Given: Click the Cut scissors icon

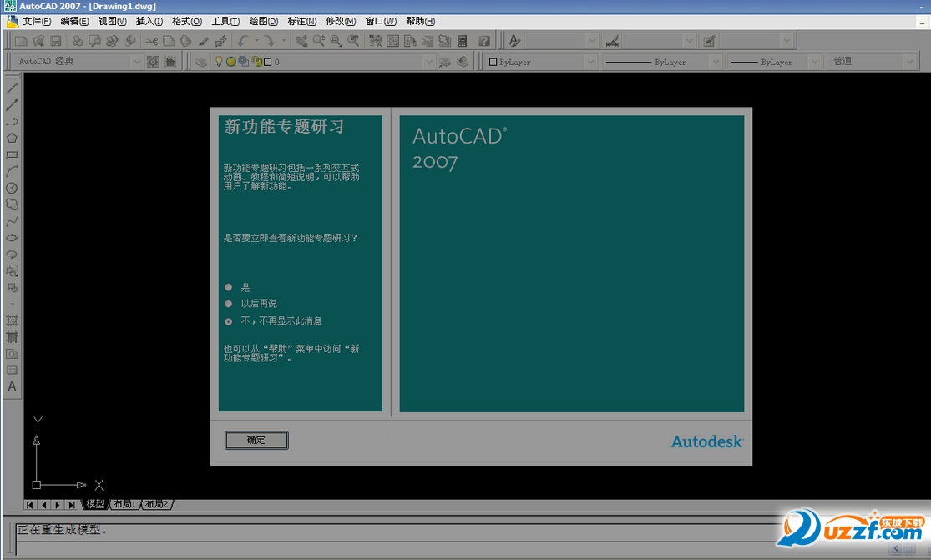Looking at the screenshot, I should click(x=152, y=41).
